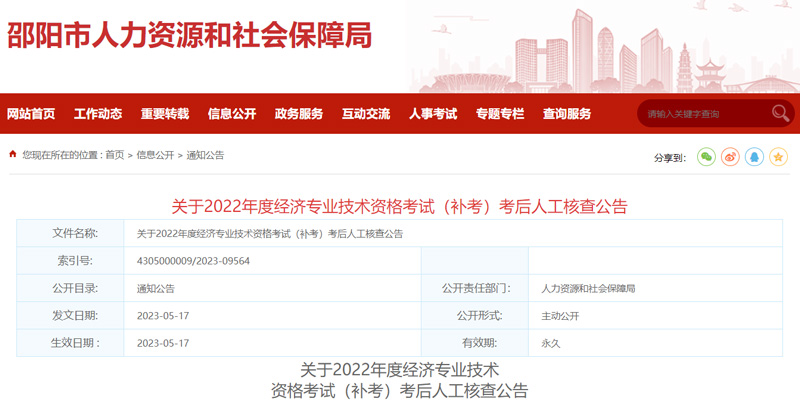800x403 pixels.
Task: Click the 首页 breadcrumb link
Action: 115,155
